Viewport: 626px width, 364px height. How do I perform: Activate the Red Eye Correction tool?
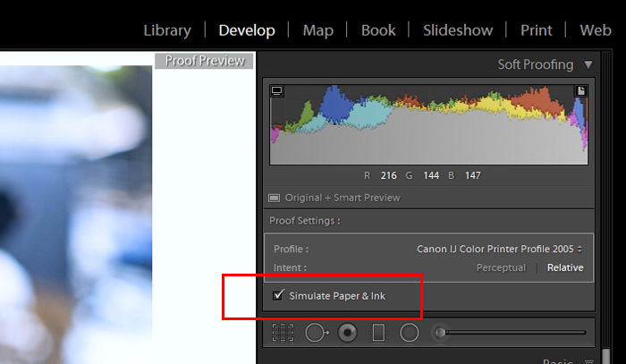pos(347,333)
